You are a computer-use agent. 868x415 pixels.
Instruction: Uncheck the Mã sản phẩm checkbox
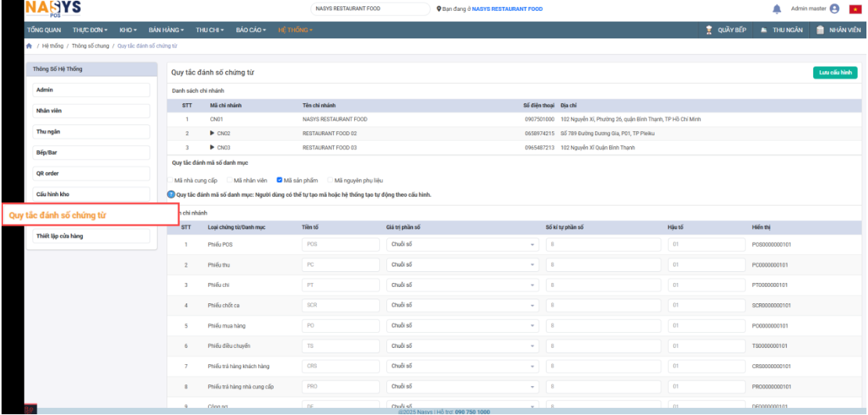280,180
